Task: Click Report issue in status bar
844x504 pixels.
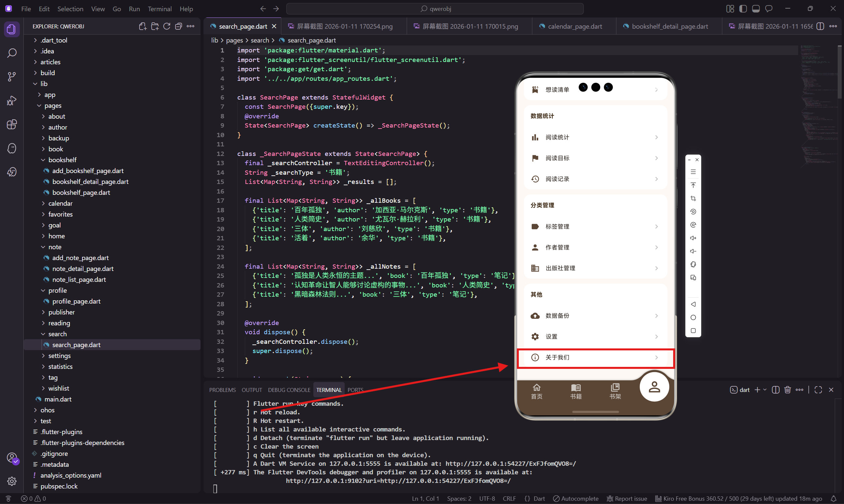Action: pyautogui.click(x=627, y=499)
